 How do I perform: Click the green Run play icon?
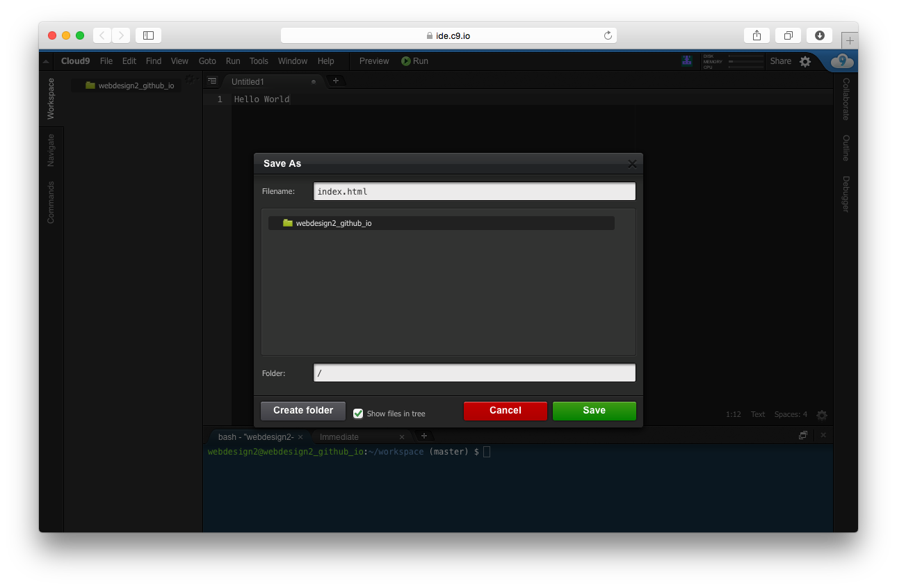[406, 61]
